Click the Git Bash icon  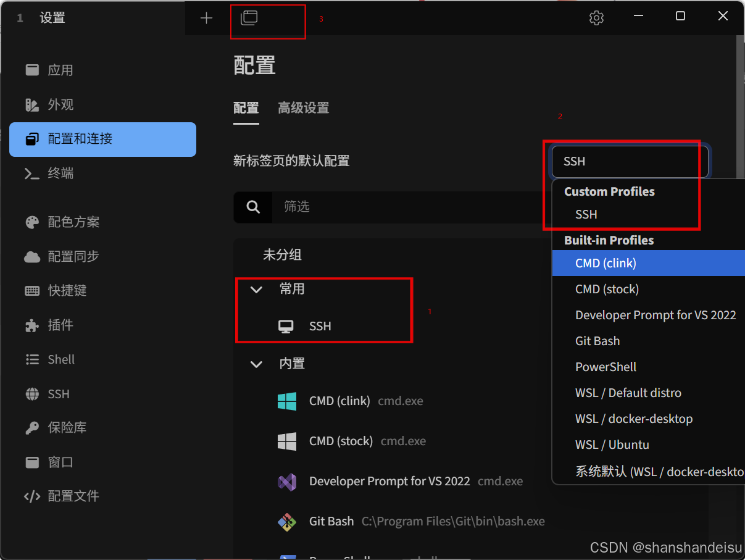pyautogui.click(x=287, y=522)
